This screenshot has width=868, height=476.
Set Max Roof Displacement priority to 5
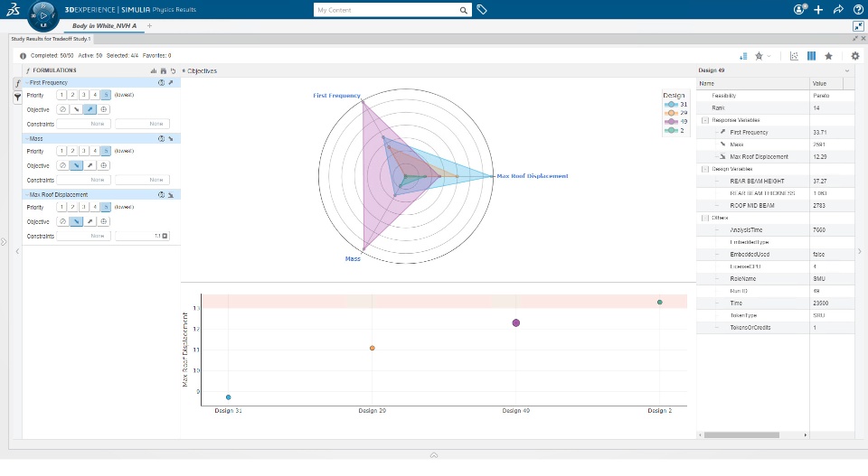tap(106, 207)
